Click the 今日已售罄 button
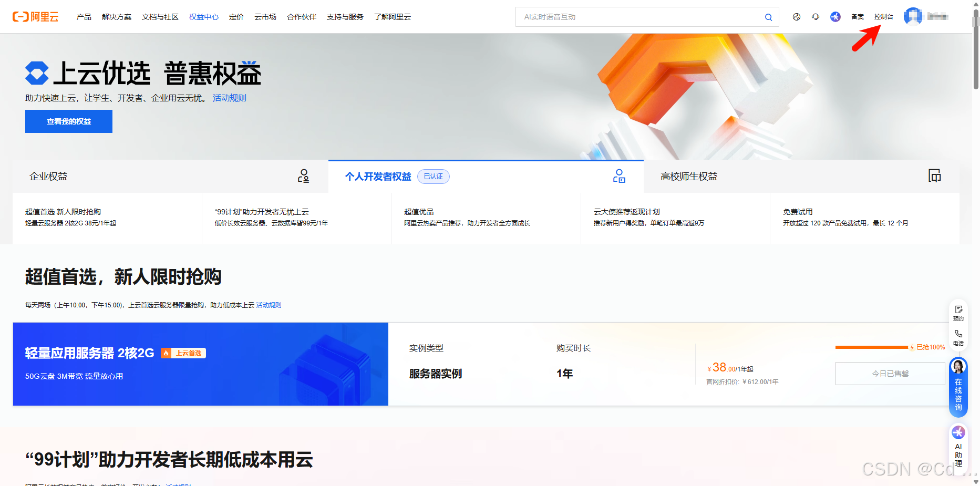The image size is (980, 486). pyautogui.click(x=890, y=374)
